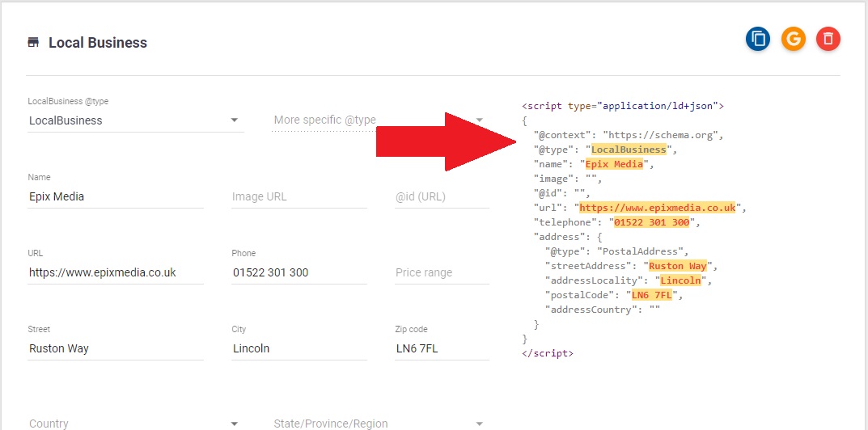Screen dimensions: 868x430
Task: Click the City field containing Lincoln
Action: tap(299, 348)
